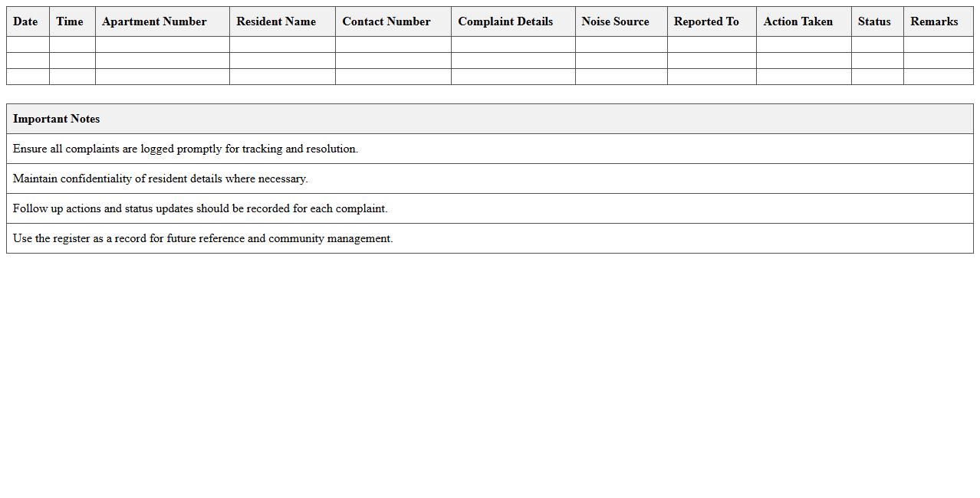980x498 pixels.
Task: Click the Date column header
Action: tap(25, 21)
